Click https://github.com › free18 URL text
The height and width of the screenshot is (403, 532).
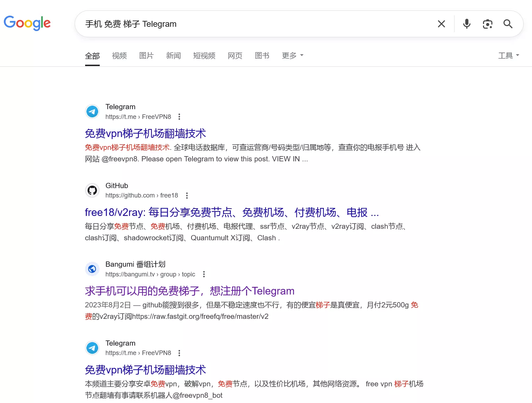click(142, 195)
